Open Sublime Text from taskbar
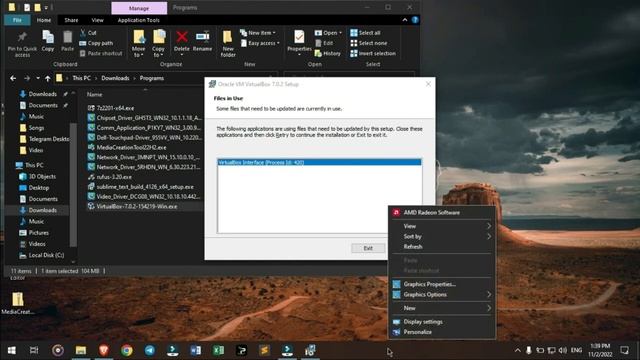640x360 pixels. pyautogui.click(x=264, y=350)
